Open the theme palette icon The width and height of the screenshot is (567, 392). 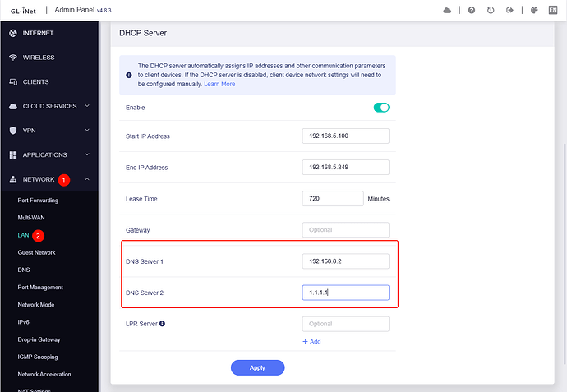tap(534, 11)
